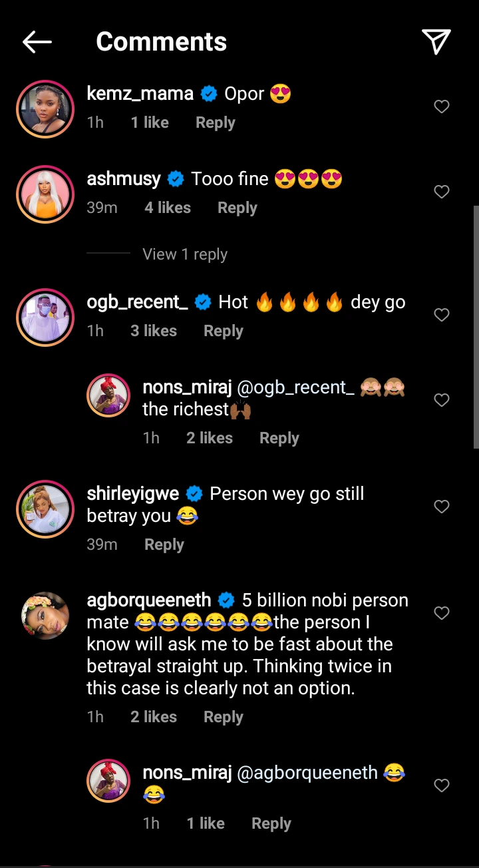
Task: Open the agborqueeneth profile picture
Action: [x=45, y=616]
